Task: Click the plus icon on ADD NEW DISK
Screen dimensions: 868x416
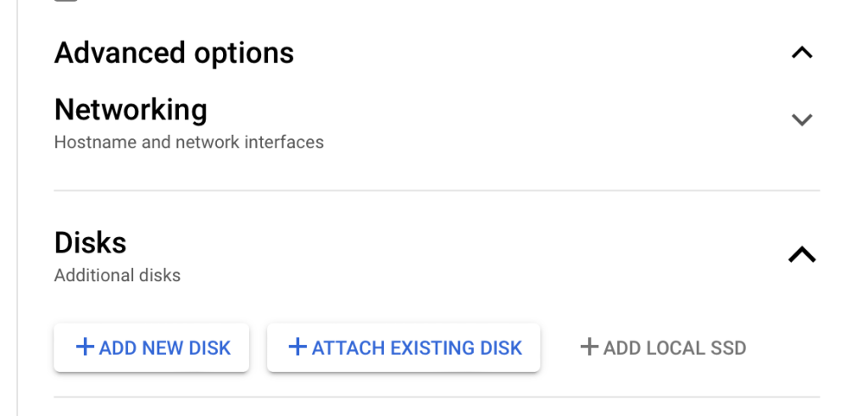Action: click(x=85, y=347)
